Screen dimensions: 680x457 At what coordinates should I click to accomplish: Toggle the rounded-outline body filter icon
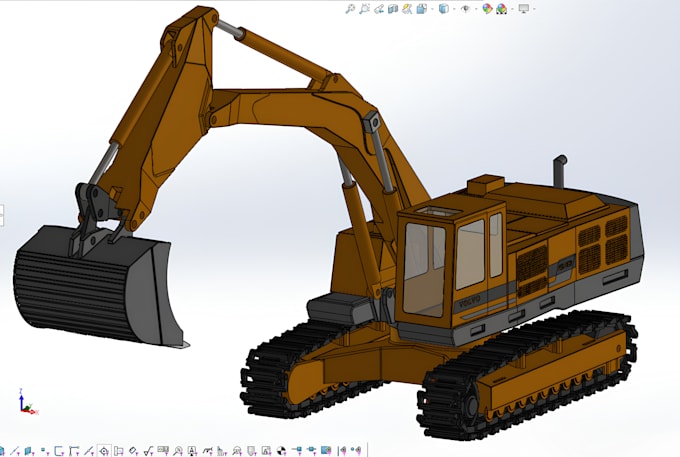point(59,451)
